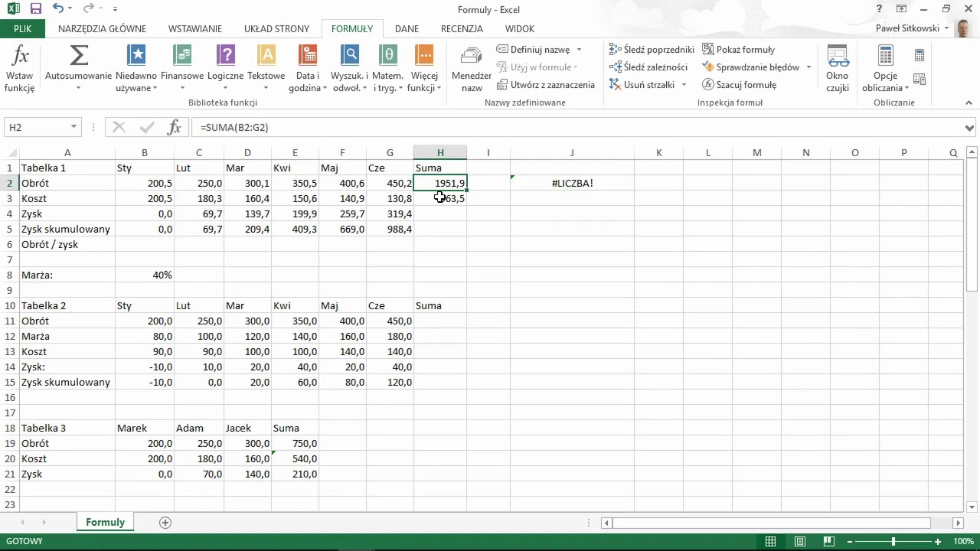The height and width of the screenshot is (551, 980).
Task: Save workbook from quick access toolbar
Action: (35, 9)
